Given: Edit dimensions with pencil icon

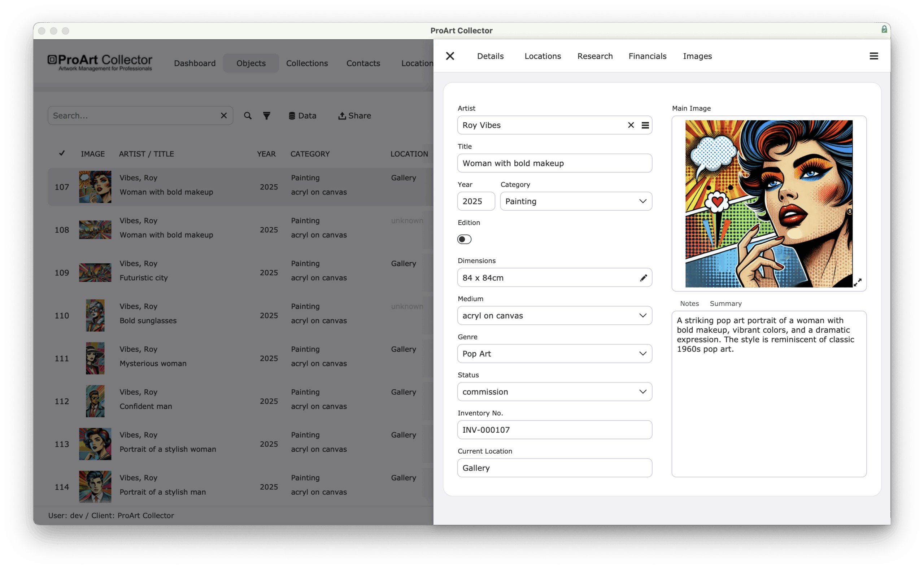Looking at the screenshot, I should tap(643, 278).
